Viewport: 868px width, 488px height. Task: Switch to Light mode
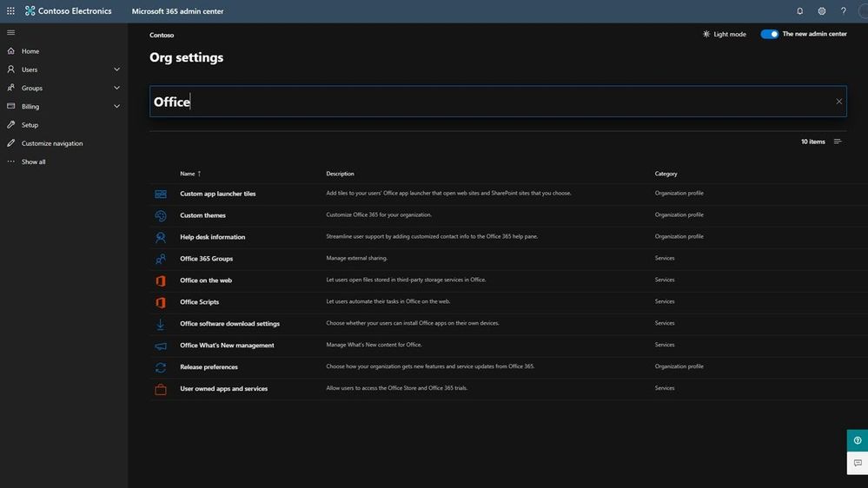[725, 34]
